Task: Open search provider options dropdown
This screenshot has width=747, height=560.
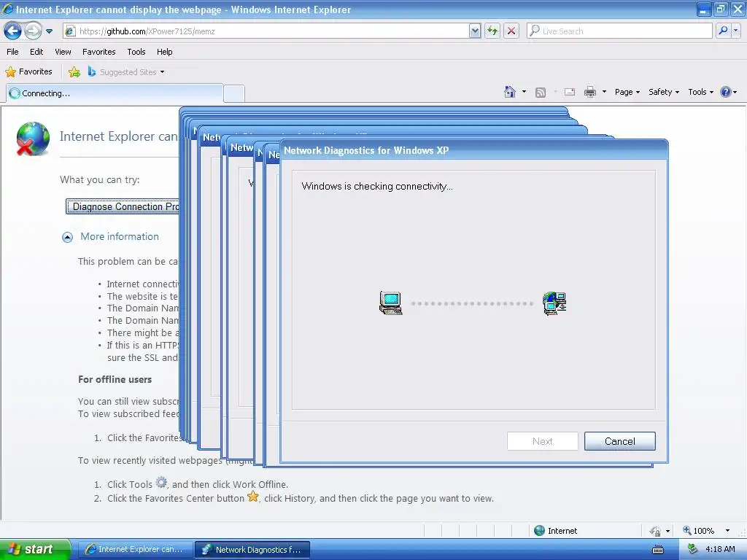Action: click(736, 31)
